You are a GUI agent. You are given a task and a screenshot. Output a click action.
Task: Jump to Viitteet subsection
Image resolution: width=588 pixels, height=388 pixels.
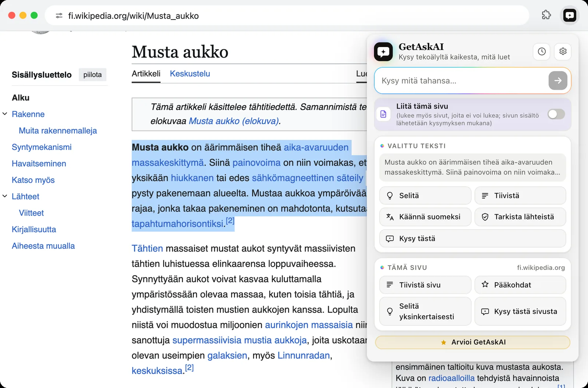point(31,213)
